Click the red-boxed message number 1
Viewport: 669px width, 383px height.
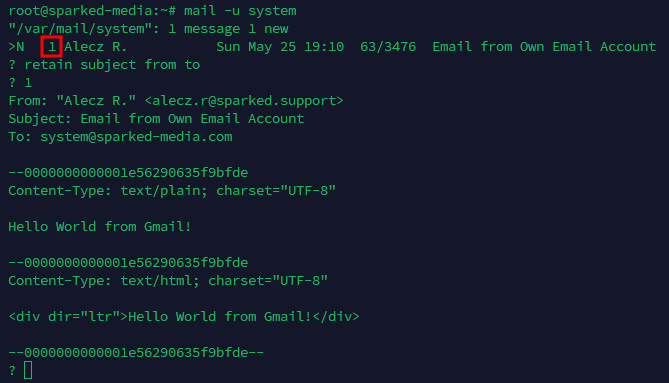click(x=52, y=46)
